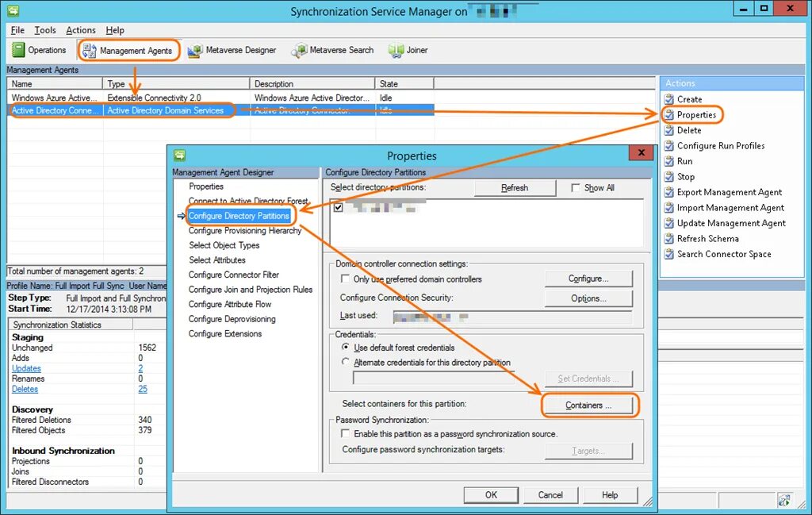Click the Update Management Agent icon
Screen dimensions: 812x515
click(669, 223)
